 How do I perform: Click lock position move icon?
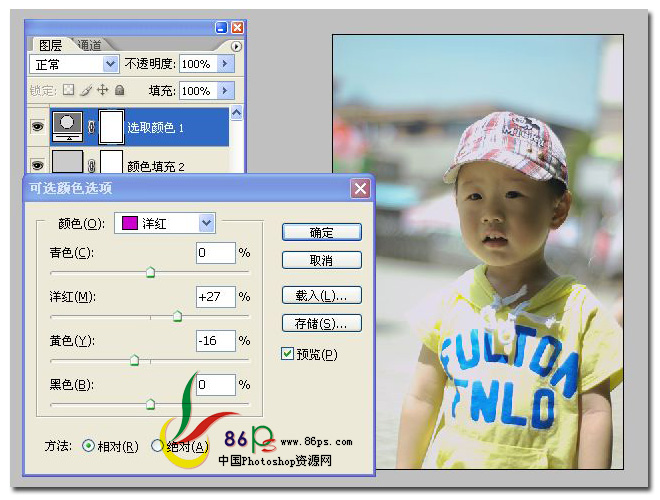click(x=102, y=90)
